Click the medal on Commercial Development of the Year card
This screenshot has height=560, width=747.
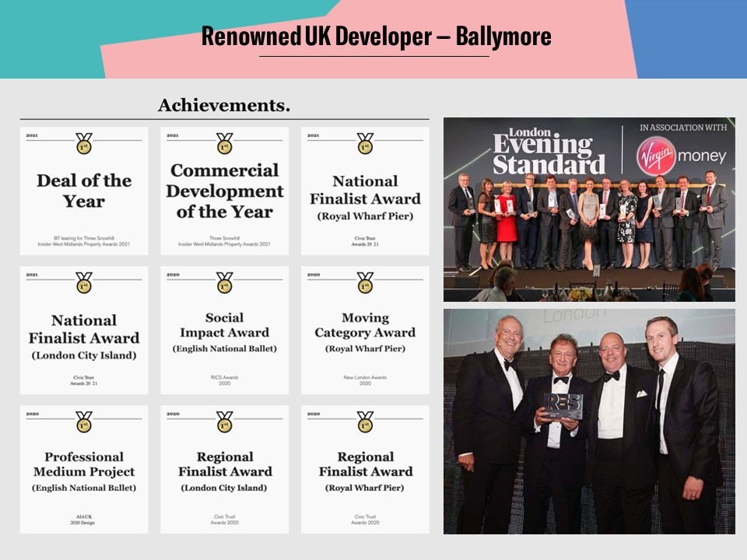click(x=224, y=143)
